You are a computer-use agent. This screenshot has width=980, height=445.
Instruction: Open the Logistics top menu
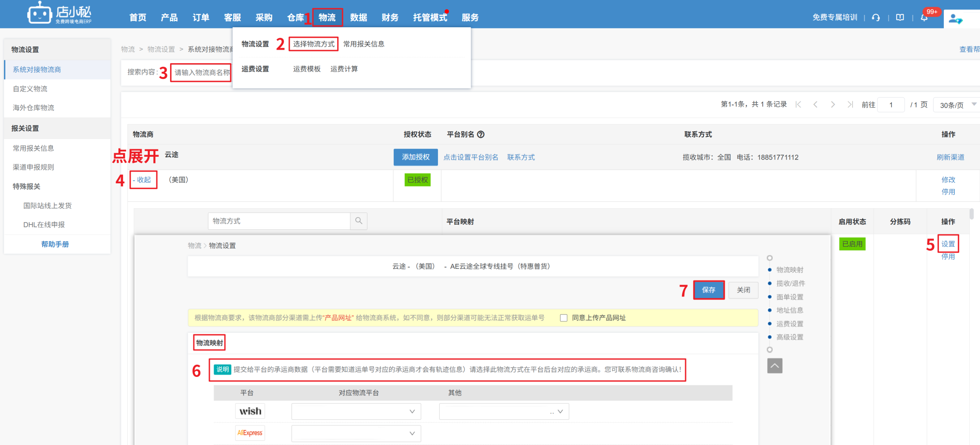[x=327, y=17]
